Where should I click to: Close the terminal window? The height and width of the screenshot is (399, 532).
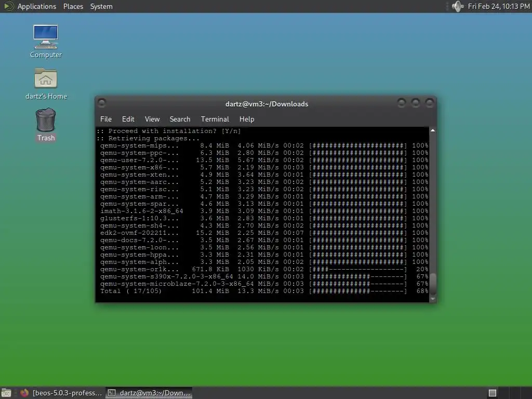(x=430, y=102)
